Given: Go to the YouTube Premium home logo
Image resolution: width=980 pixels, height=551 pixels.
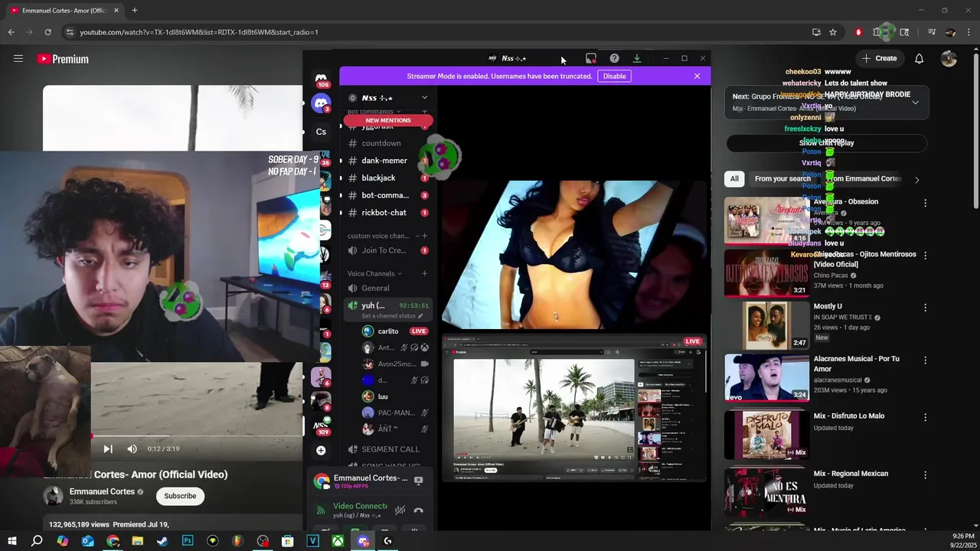Looking at the screenshot, I should (63, 59).
